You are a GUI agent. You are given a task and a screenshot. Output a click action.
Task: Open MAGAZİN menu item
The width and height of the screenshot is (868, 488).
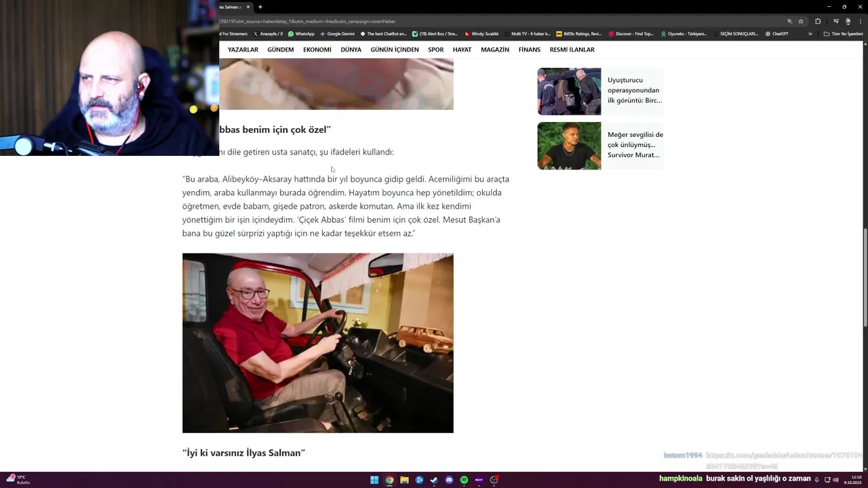point(495,49)
